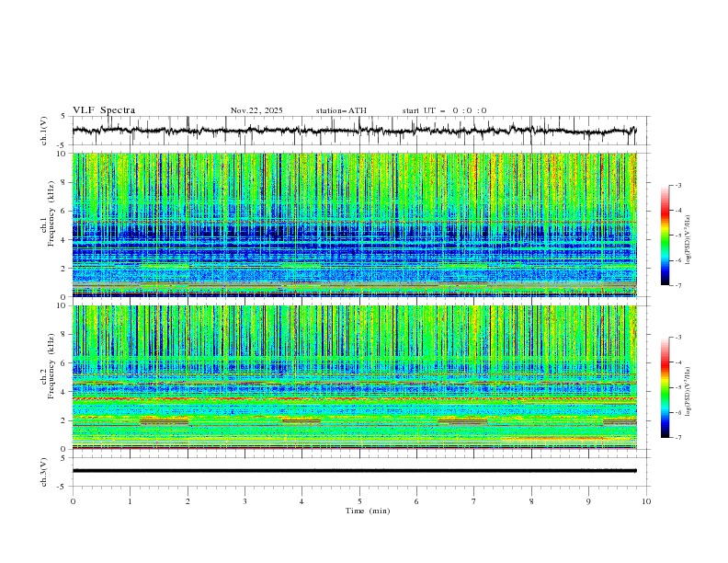Screen dimensions: 728x563
Task: Click the ch.2 spectrogram panel
Action: (x=355, y=377)
